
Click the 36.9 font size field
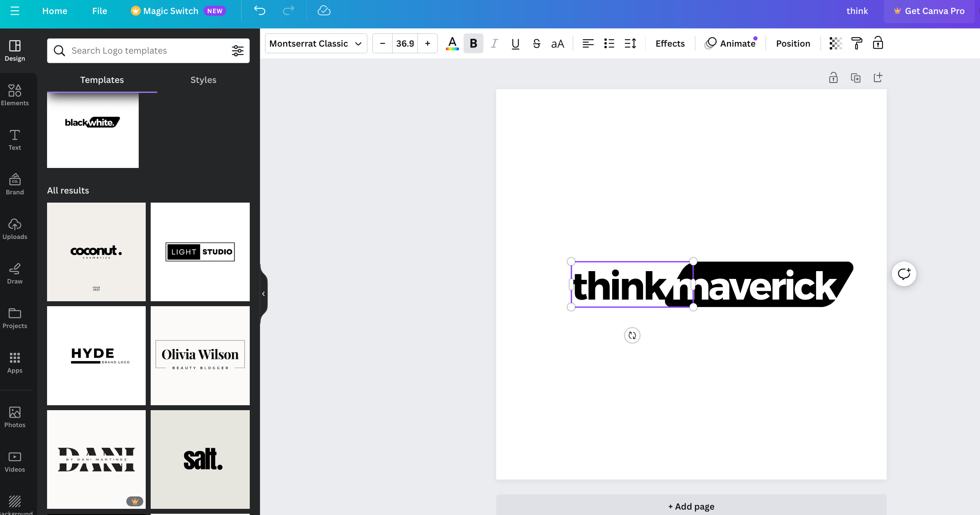point(405,43)
